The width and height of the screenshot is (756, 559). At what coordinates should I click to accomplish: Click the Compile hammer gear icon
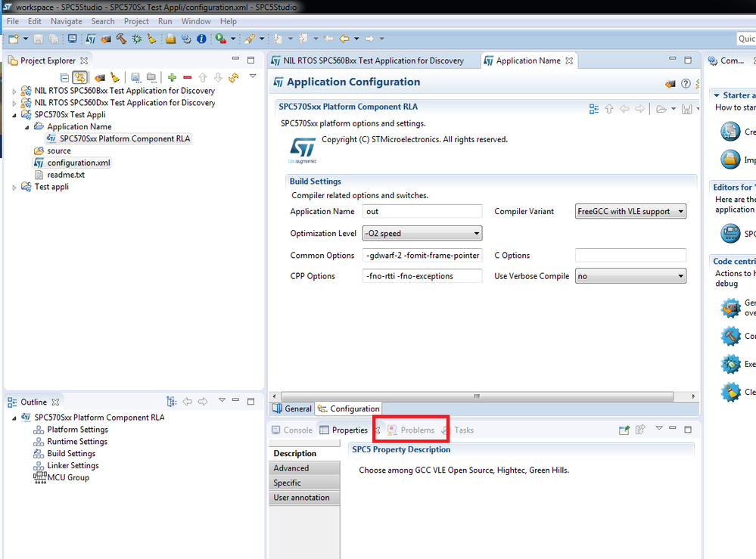click(730, 335)
